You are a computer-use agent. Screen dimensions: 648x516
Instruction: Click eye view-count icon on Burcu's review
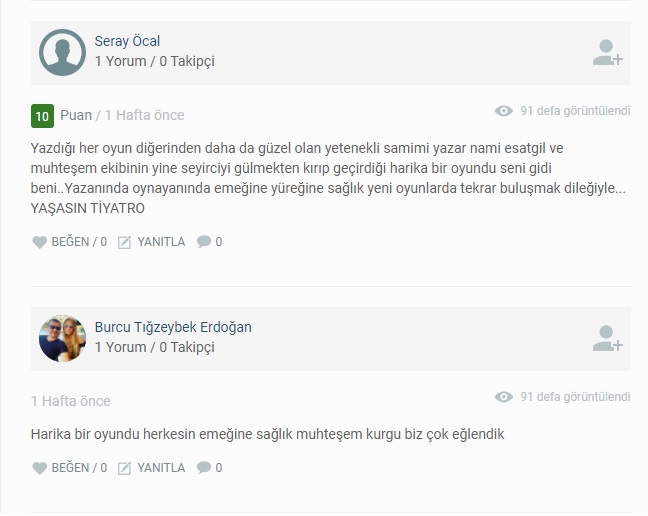click(x=503, y=397)
